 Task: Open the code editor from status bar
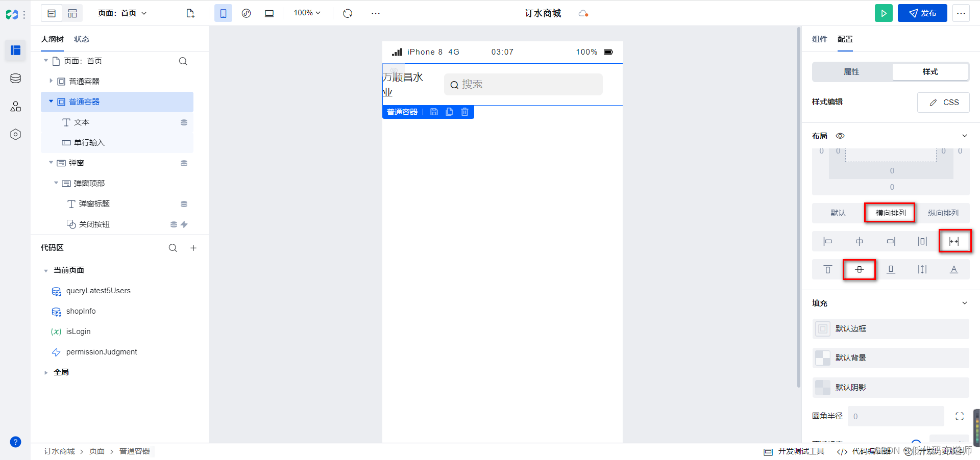864,451
